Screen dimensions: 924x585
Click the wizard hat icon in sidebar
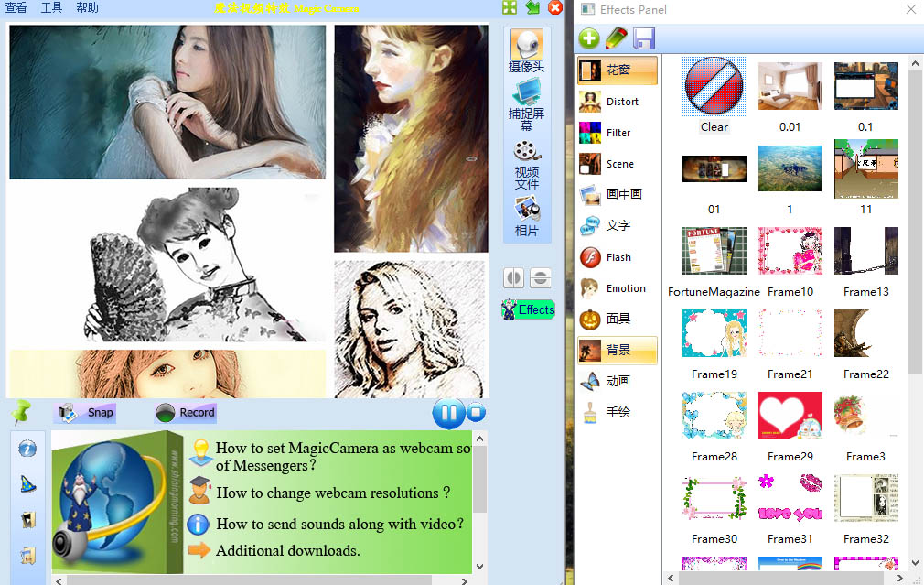(x=27, y=484)
